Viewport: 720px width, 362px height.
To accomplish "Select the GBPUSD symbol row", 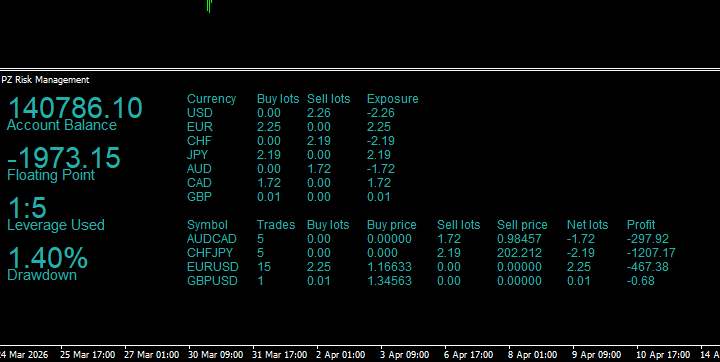I will (212, 281).
